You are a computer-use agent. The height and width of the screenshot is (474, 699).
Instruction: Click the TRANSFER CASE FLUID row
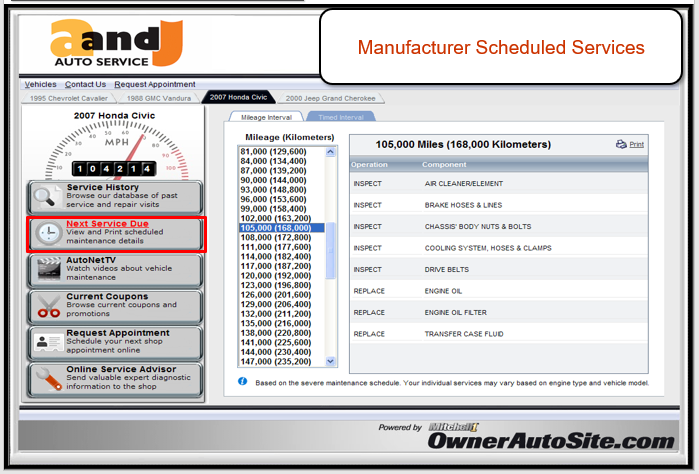coord(499,334)
